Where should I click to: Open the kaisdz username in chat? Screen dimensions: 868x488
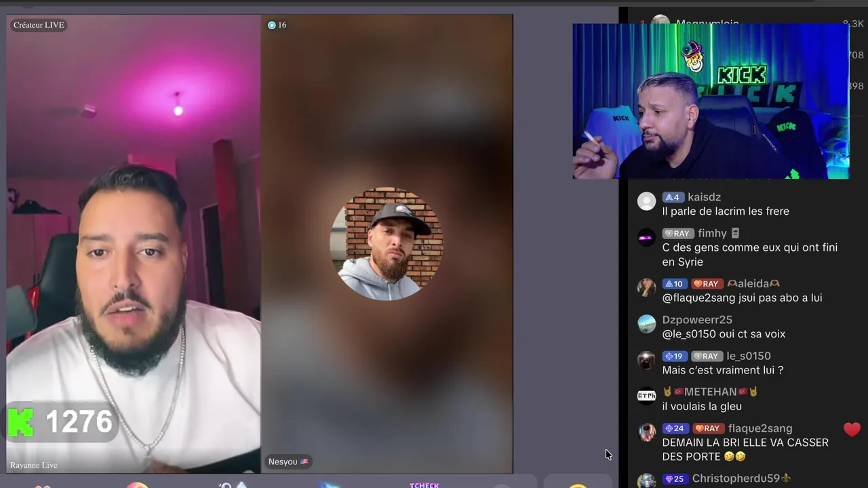[x=704, y=197]
